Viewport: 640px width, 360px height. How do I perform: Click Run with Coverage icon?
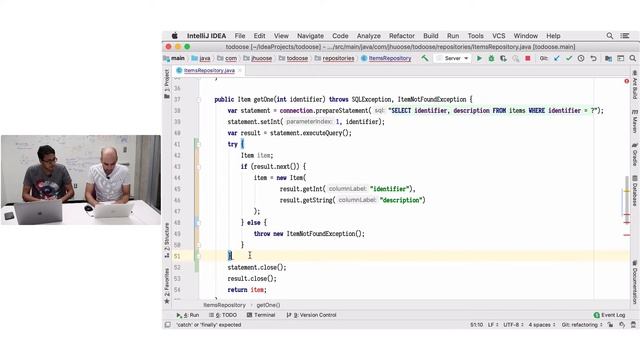503,58
